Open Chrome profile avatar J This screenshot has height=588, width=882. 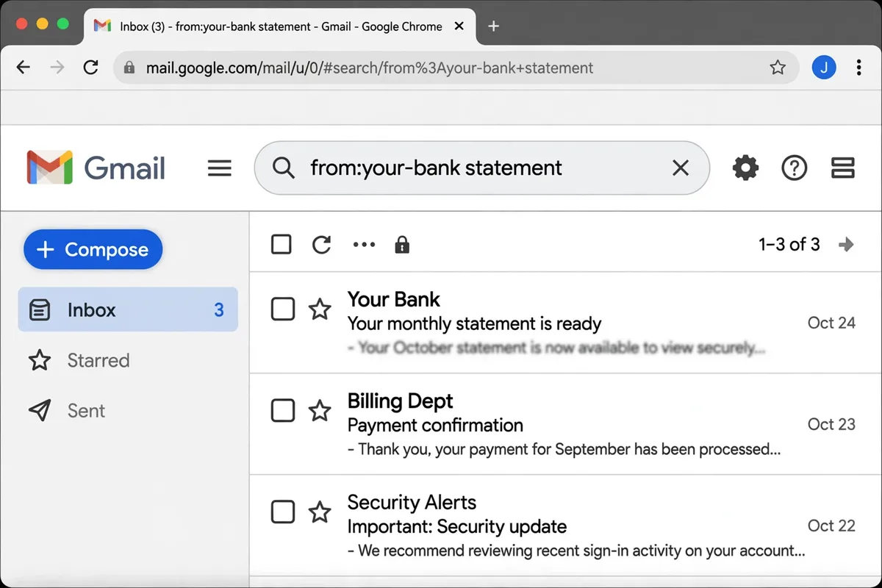824,68
